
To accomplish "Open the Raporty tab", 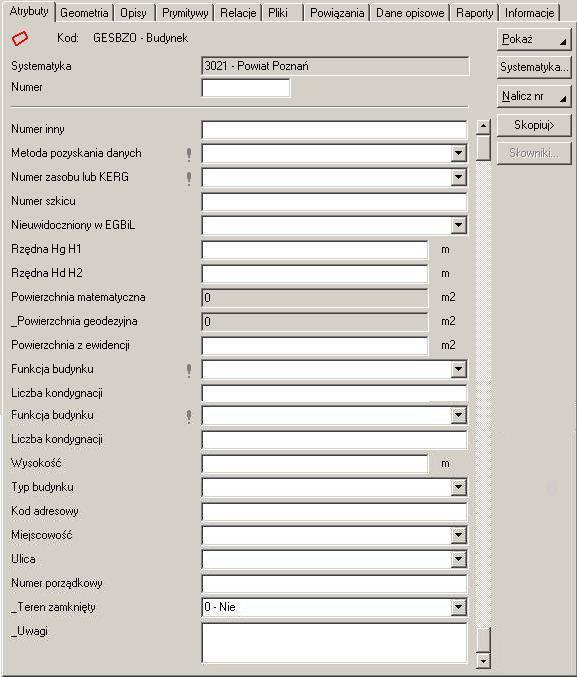I will pyautogui.click(x=474, y=13).
